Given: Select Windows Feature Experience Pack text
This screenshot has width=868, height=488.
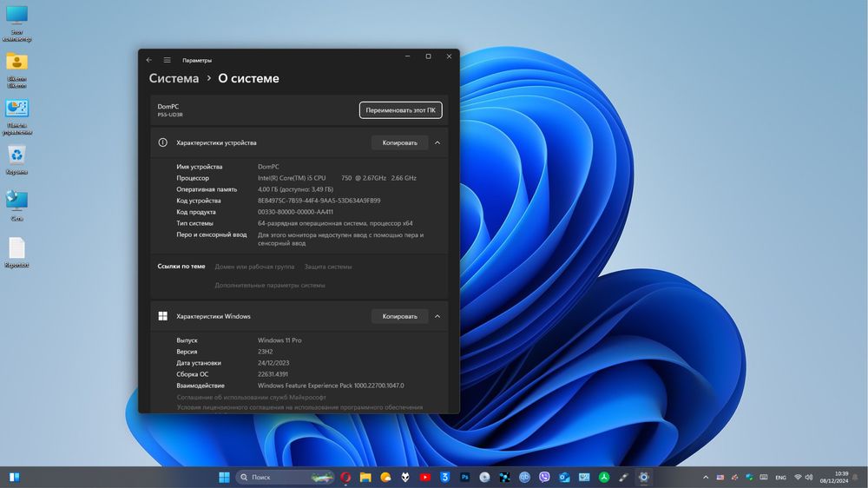Looking at the screenshot, I should click(331, 386).
